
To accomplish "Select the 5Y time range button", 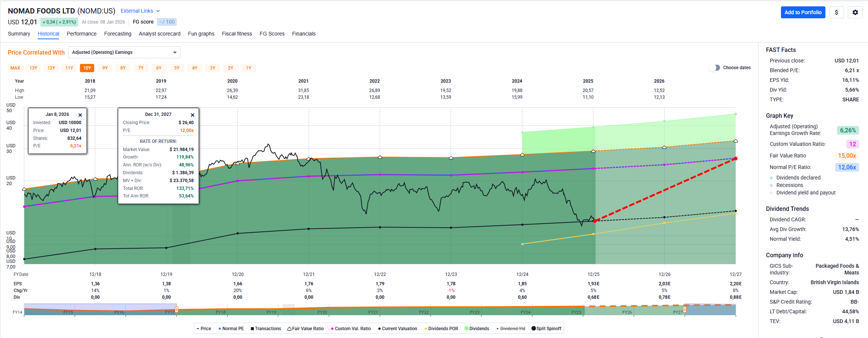I will click(177, 68).
